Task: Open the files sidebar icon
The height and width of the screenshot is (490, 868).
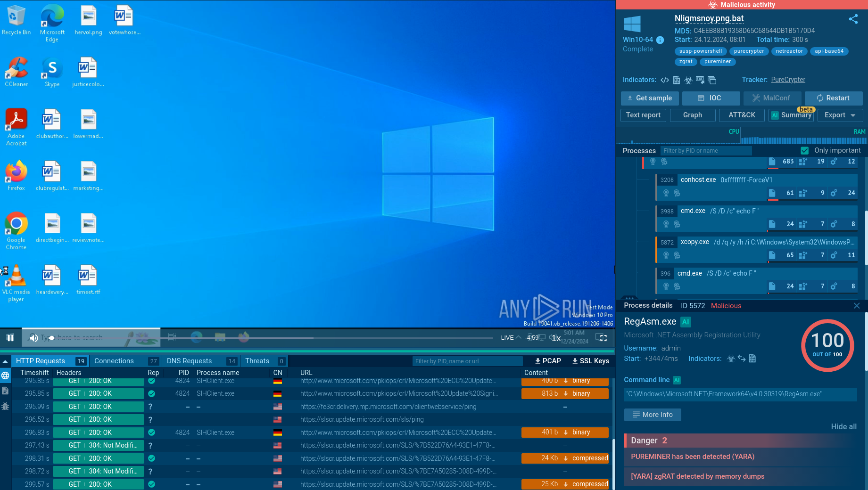Action: (x=5, y=391)
